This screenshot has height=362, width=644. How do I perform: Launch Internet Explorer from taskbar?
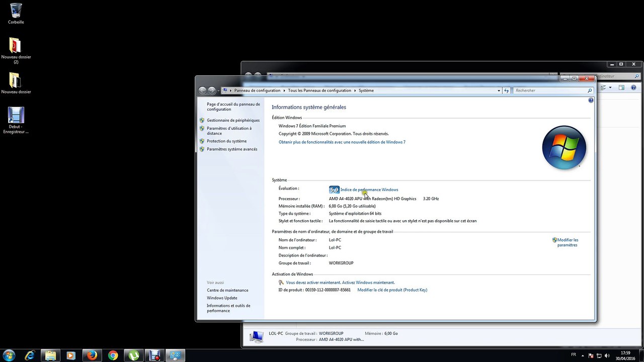pos(30,355)
